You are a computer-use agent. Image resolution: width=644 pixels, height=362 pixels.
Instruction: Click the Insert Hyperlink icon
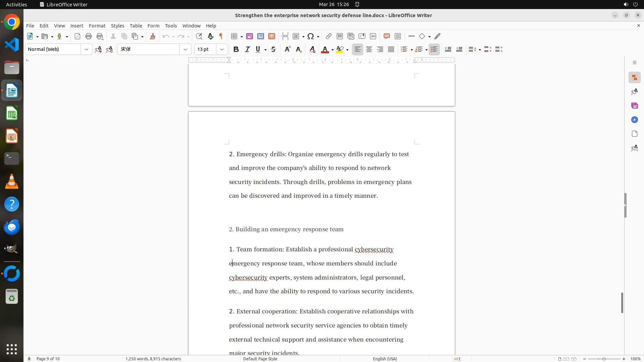point(329,36)
